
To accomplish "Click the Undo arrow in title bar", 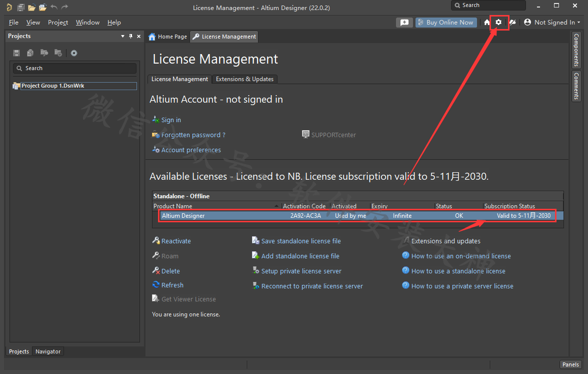I will pyautogui.click(x=54, y=7).
